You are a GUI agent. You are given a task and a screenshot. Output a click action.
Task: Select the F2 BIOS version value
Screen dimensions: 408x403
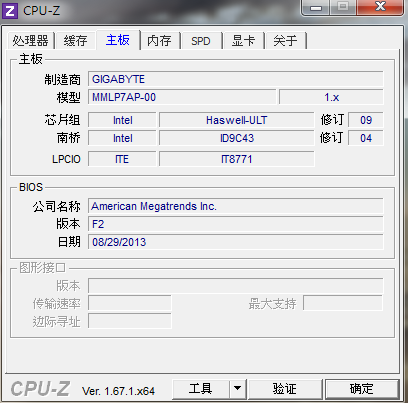(236, 224)
